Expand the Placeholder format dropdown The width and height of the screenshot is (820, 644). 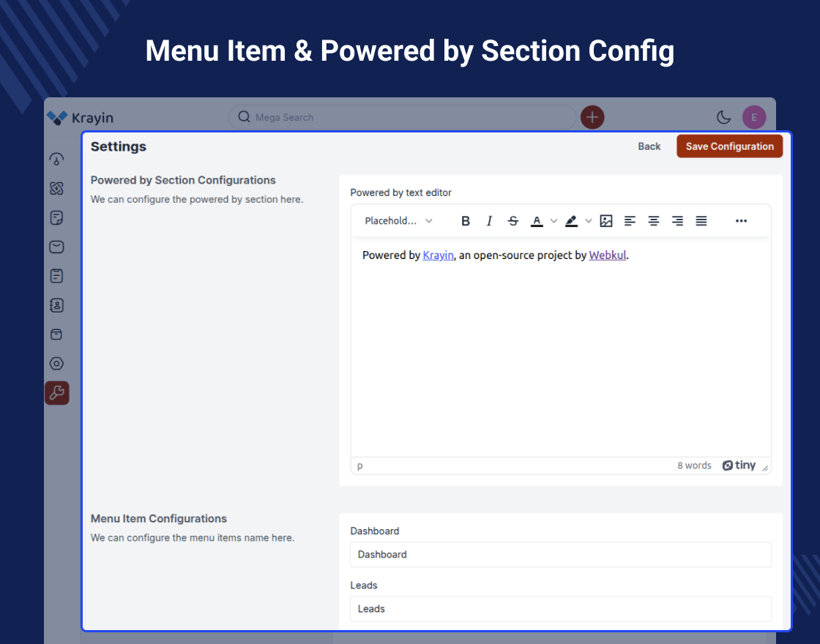[399, 221]
